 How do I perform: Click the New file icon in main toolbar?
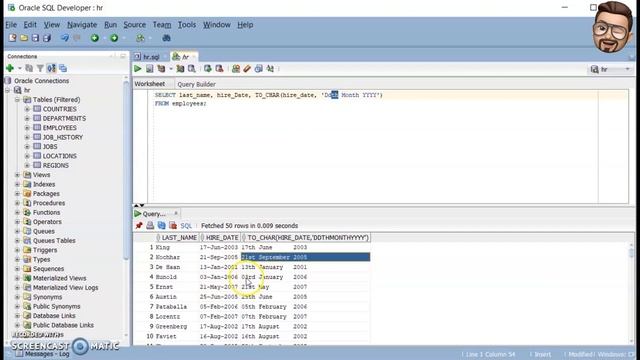click(x=13, y=38)
